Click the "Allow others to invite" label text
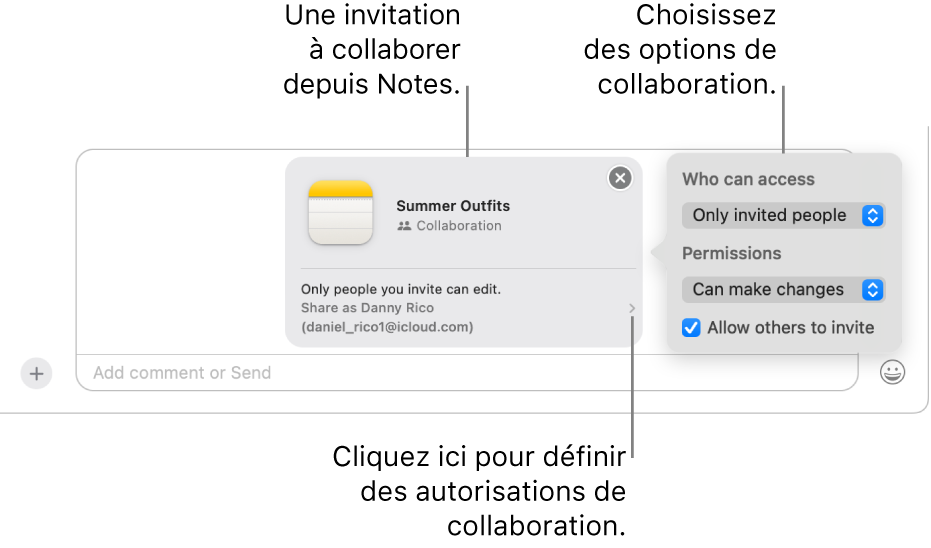This screenshot has height=548, width=931. (790, 327)
